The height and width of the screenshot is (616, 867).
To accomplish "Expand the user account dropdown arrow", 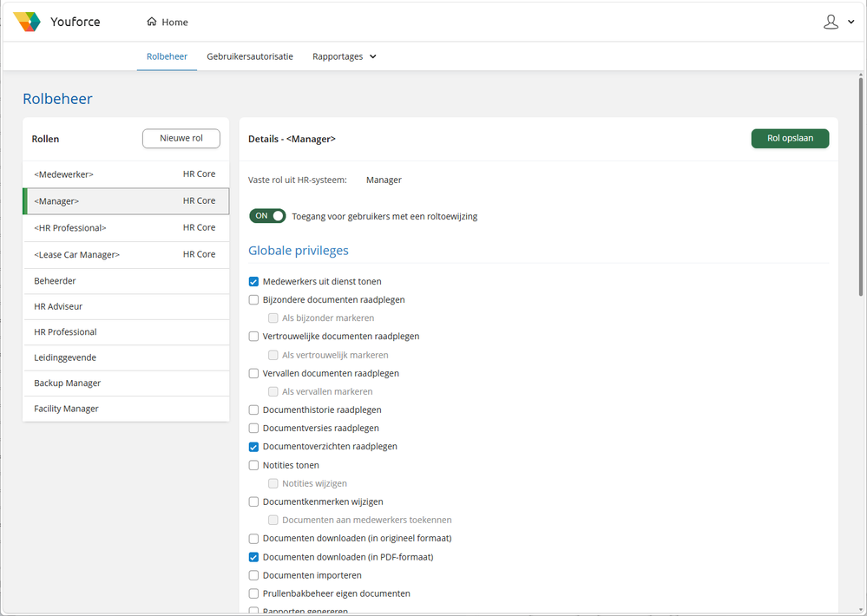I will pos(851,22).
